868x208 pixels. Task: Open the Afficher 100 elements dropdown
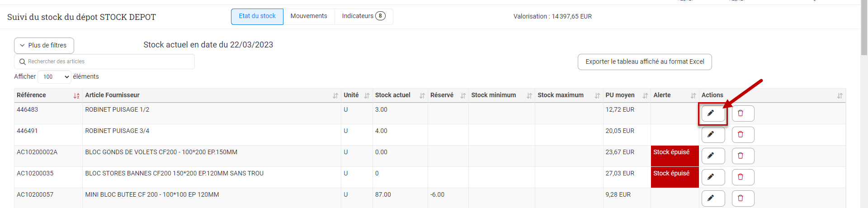[54, 77]
